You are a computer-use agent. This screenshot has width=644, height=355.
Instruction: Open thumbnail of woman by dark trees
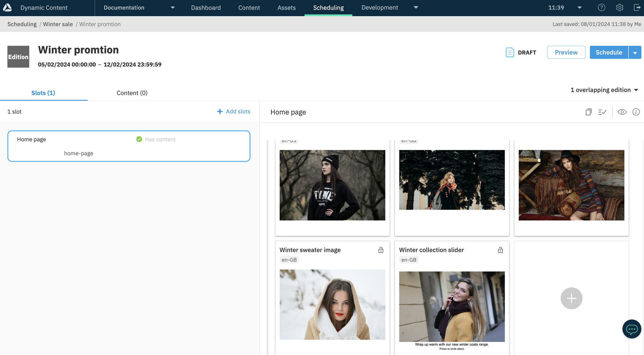(452, 180)
